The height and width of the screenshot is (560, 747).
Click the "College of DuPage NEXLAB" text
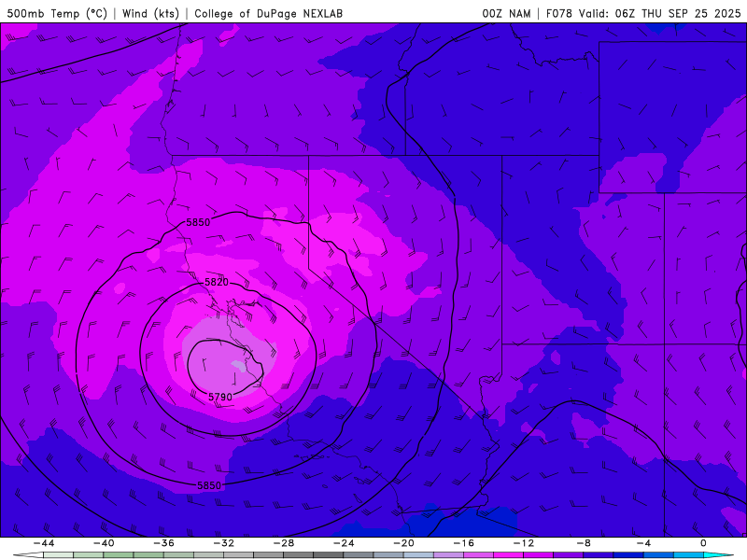click(268, 13)
